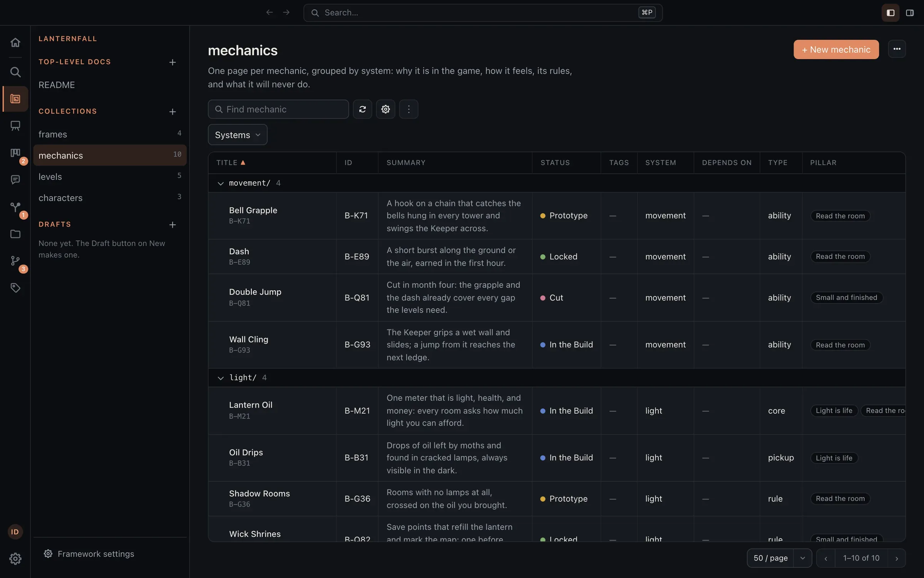924x578 pixels.
Task: Open vertical dots menu beside table settings
Action: (x=408, y=109)
